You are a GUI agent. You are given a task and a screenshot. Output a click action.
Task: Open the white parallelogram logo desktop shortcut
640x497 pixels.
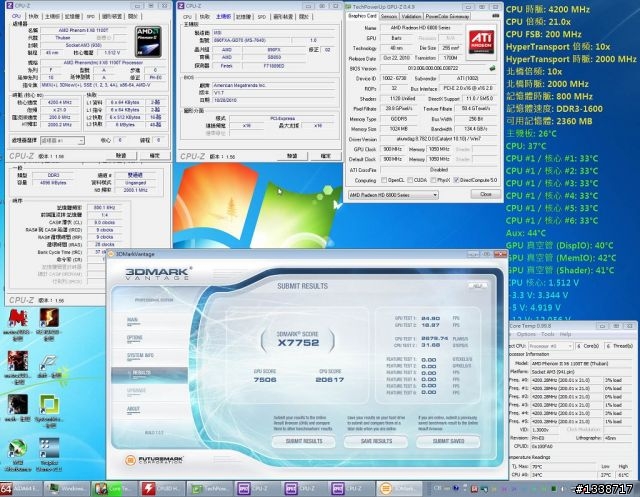[49, 362]
